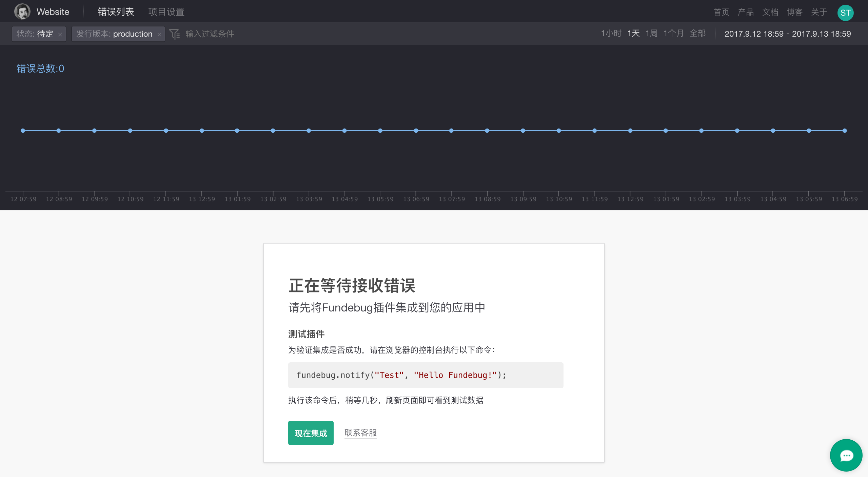The image size is (868, 477).
Task: Open 关于 nav link
Action: coord(819,12)
